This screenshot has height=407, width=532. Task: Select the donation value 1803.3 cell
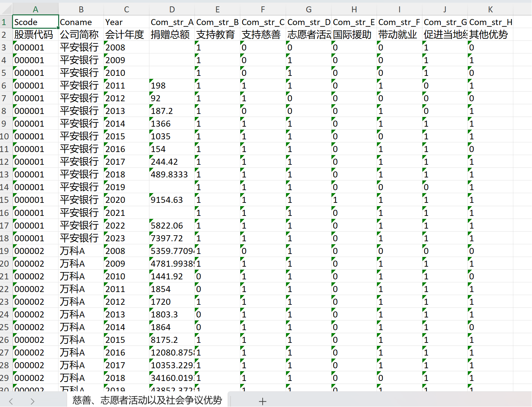[172, 314]
